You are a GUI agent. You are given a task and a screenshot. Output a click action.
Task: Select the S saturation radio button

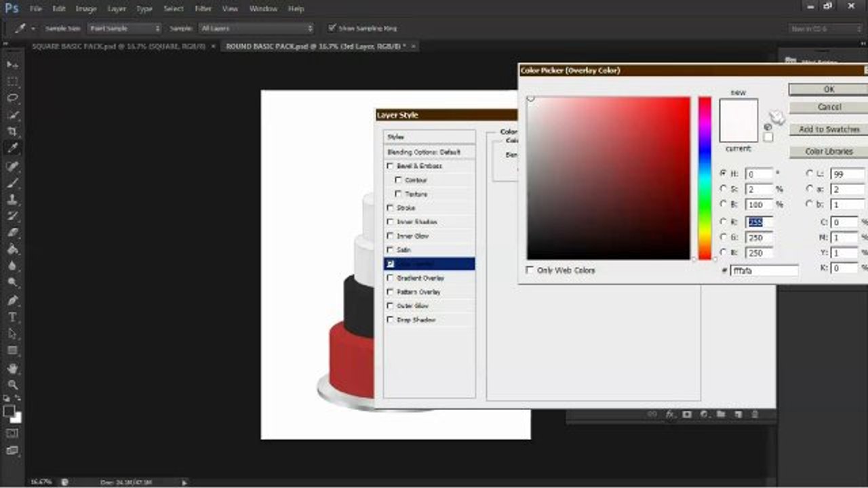coord(724,189)
